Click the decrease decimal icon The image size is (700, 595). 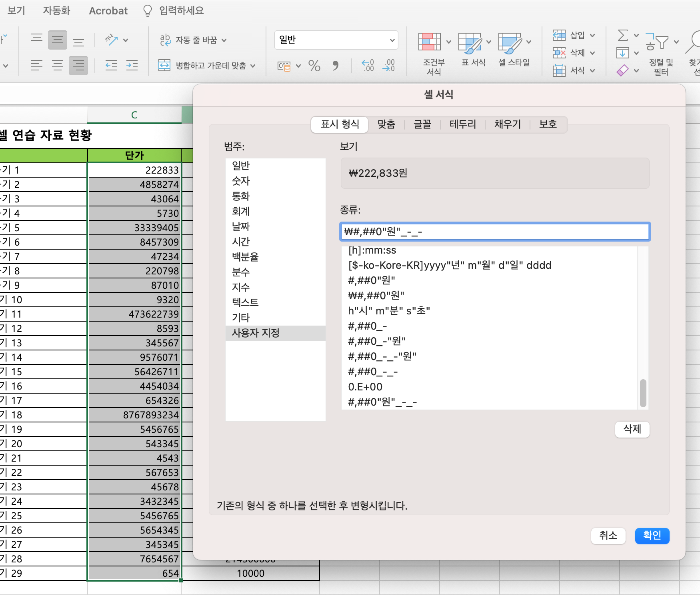(388, 66)
